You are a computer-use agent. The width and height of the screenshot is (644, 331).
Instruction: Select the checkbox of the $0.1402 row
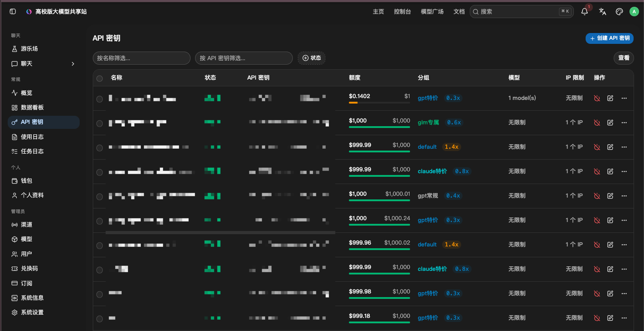100,99
